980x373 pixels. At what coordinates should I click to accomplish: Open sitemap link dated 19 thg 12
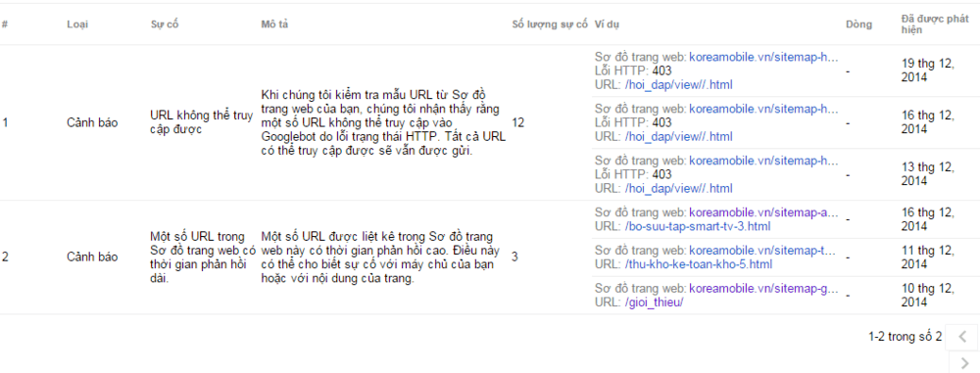762,58
